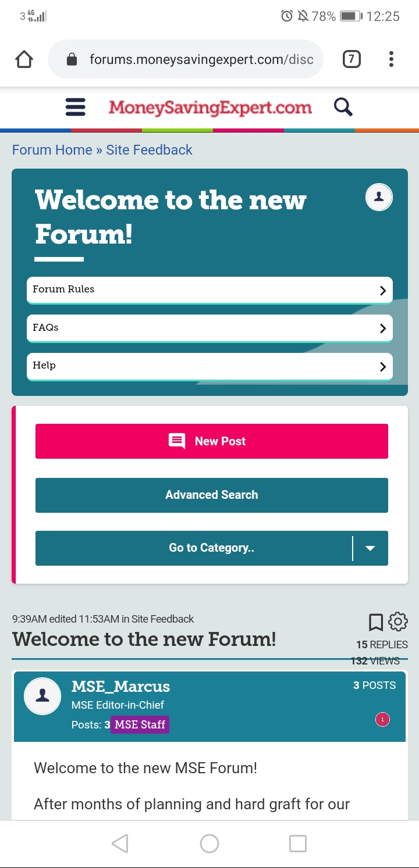Open Advanced Search
Image resolution: width=419 pixels, height=868 pixels.
coord(212,495)
